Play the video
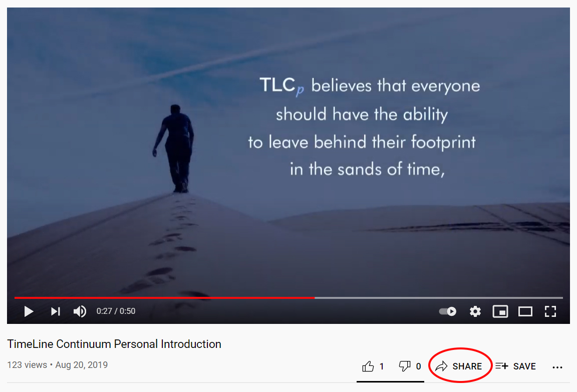This screenshot has height=392, width=577. [x=29, y=311]
